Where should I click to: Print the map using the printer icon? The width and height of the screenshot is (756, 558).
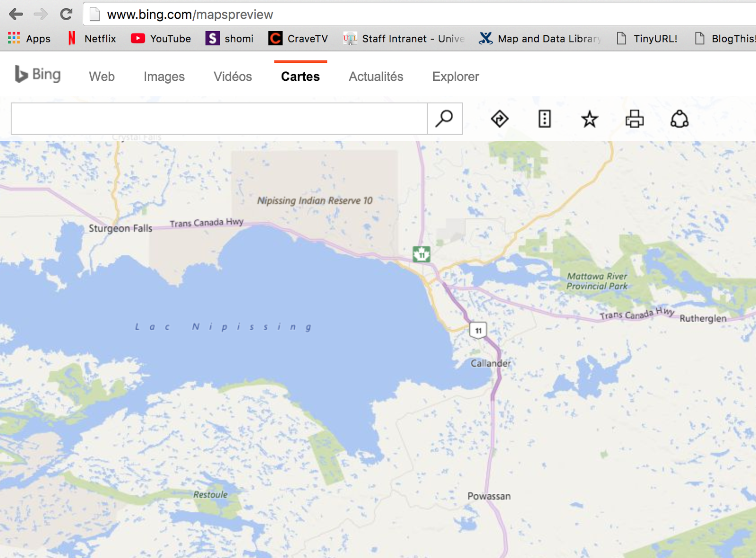pyautogui.click(x=635, y=119)
